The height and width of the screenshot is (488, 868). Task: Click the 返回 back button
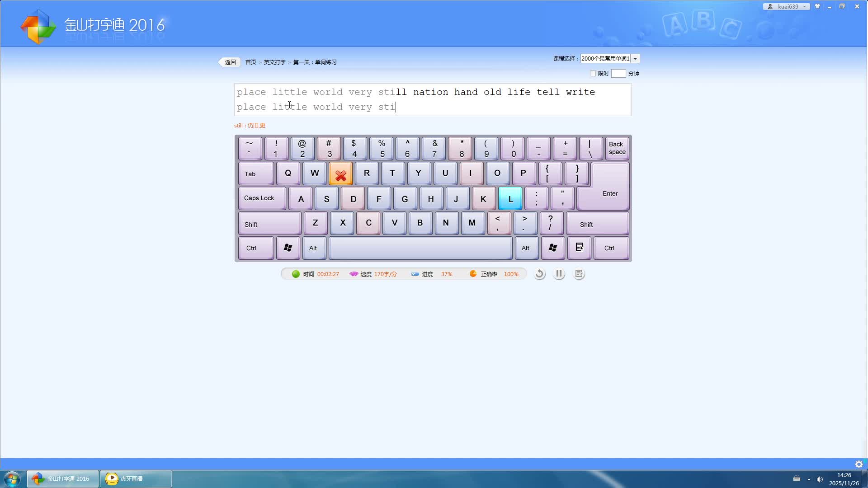coord(230,62)
